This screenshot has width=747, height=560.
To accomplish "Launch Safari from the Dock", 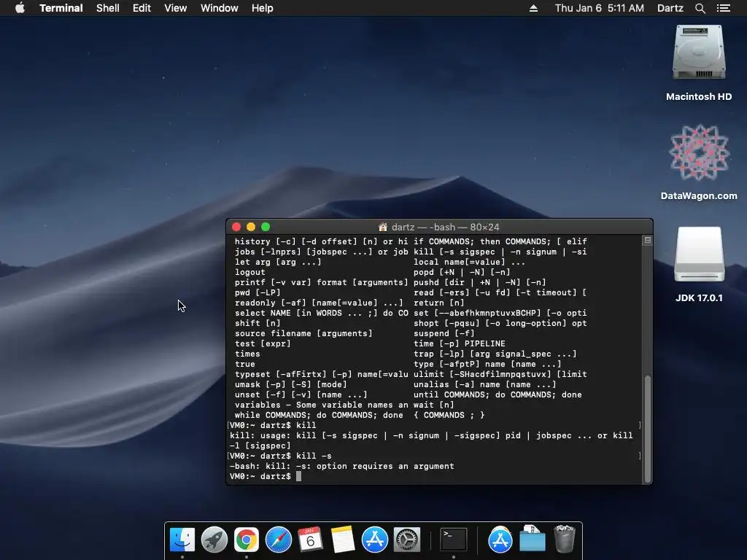I will (x=278, y=540).
